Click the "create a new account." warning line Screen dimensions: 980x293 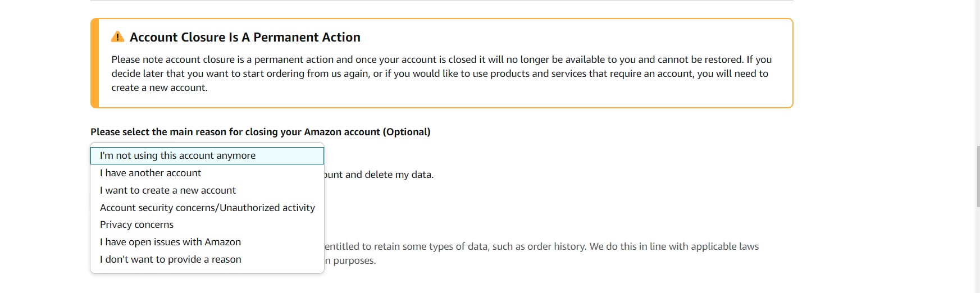(x=159, y=88)
